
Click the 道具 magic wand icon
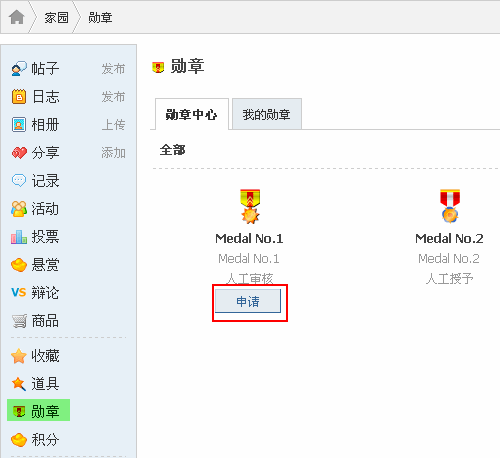click(19, 384)
